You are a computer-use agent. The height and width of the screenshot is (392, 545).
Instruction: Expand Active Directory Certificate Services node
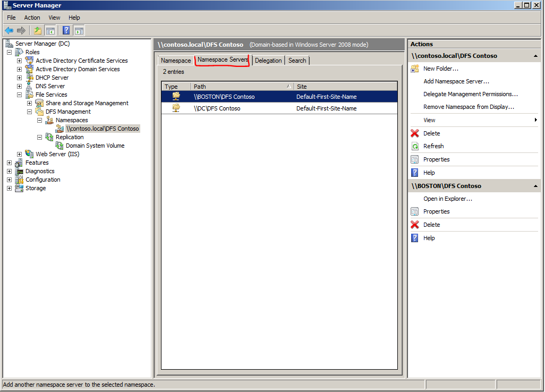pyautogui.click(x=20, y=61)
